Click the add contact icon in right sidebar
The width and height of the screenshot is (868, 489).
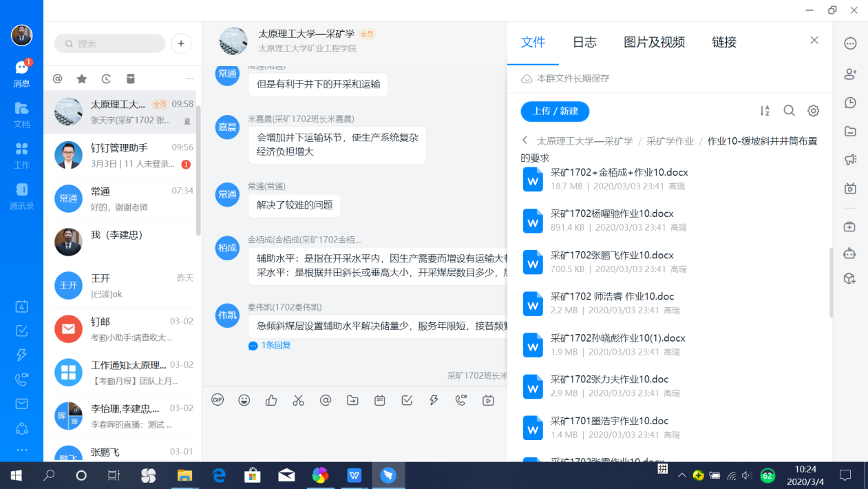point(850,74)
